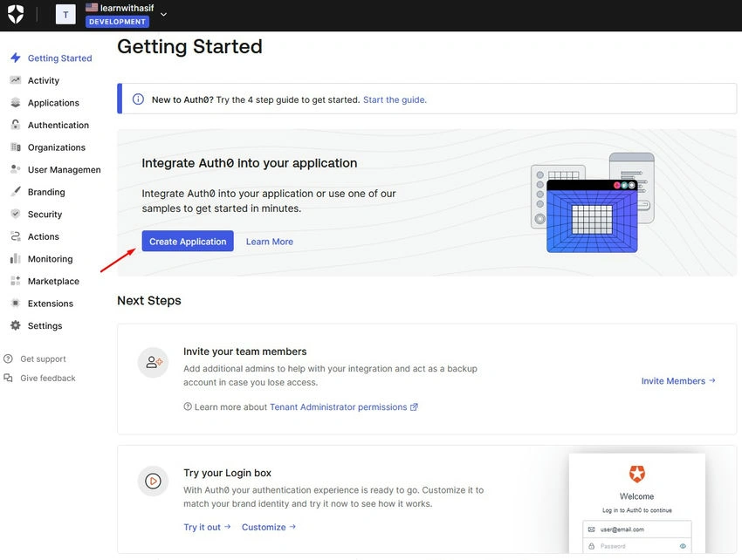Click the Get support link
The image size is (742, 560).
[x=43, y=359]
